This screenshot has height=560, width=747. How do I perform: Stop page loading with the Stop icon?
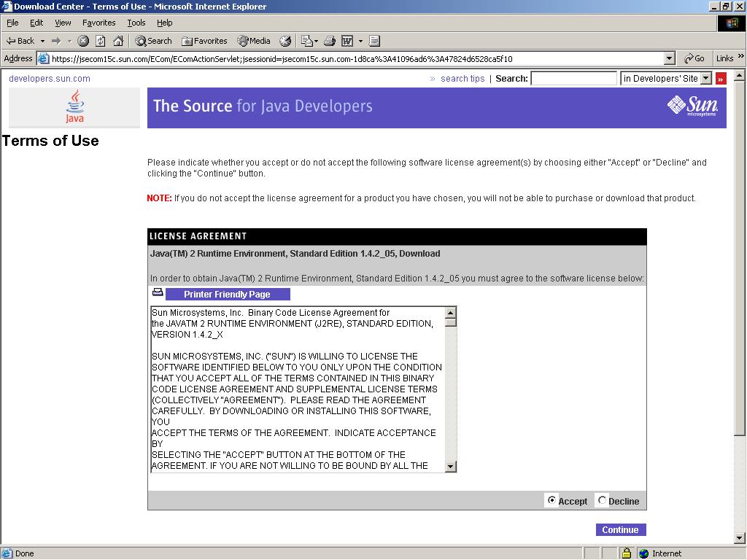tap(83, 41)
